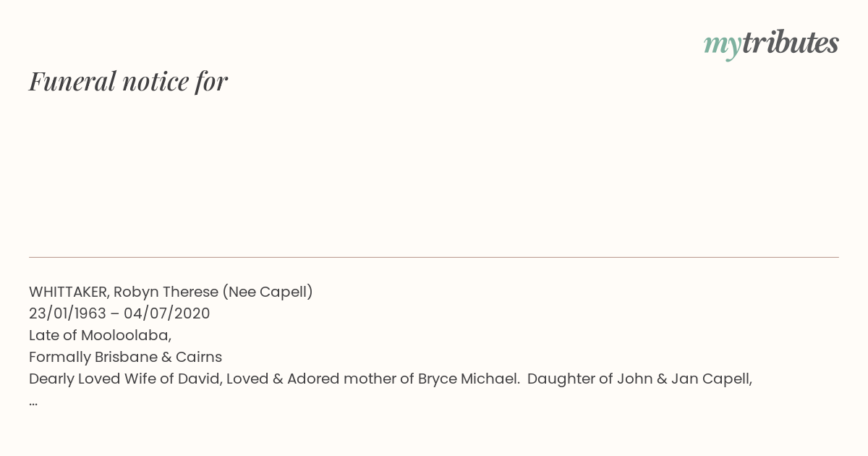Click the words "Daughter of"

(x=570, y=379)
